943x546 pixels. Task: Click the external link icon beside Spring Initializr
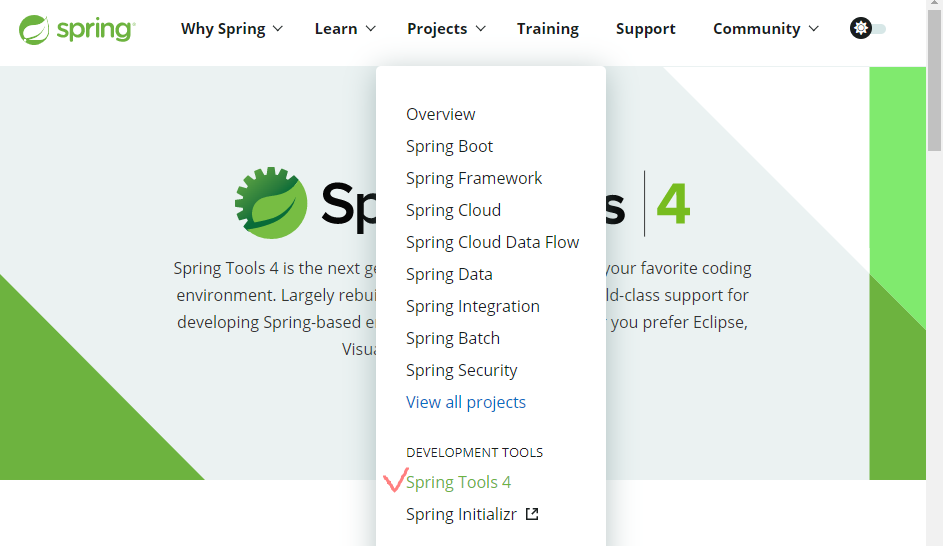[532, 514]
